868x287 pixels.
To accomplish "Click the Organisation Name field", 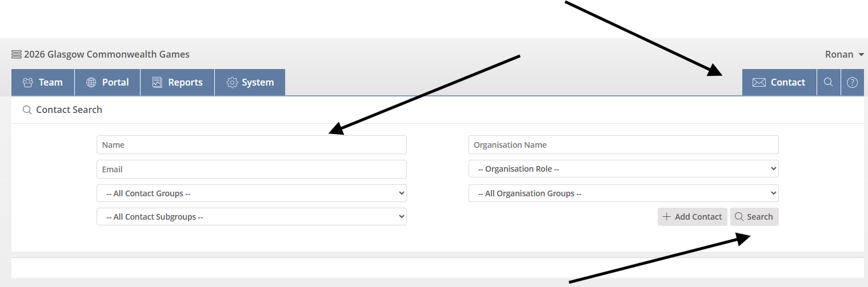I will (x=623, y=145).
